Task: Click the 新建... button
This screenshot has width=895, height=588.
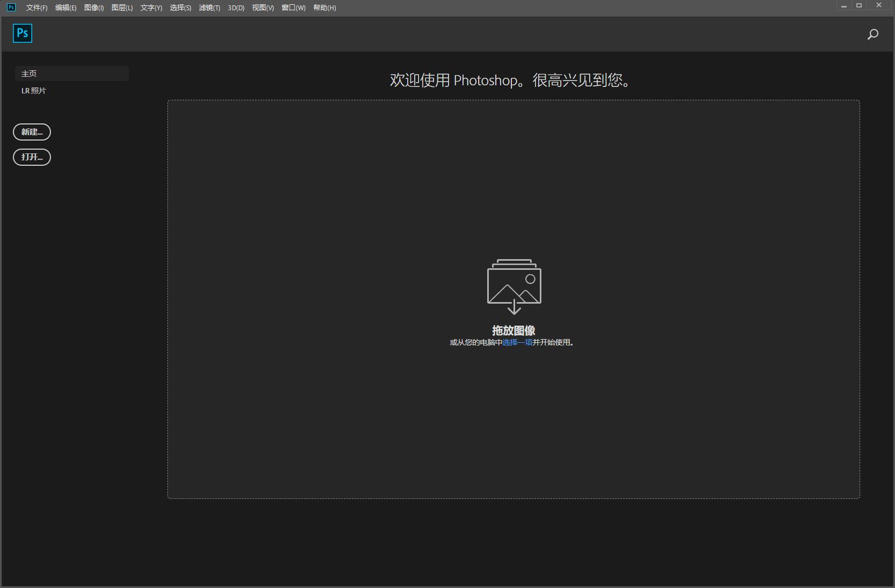Action: click(x=32, y=132)
